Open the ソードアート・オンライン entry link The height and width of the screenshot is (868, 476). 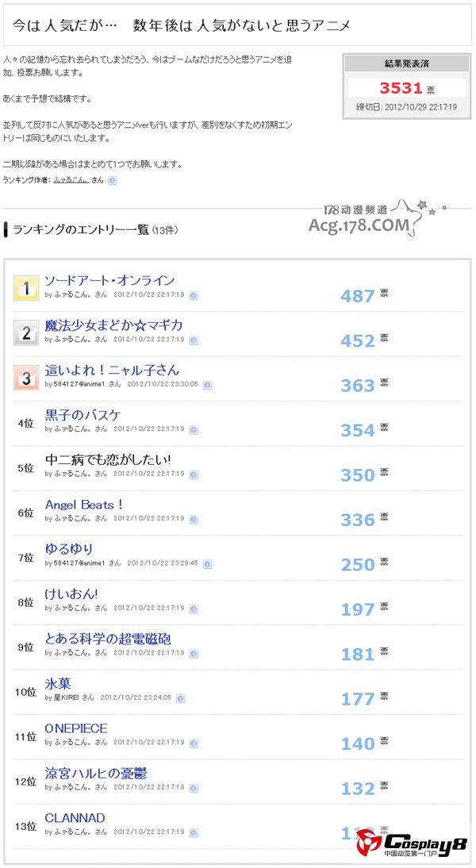coord(109,280)
